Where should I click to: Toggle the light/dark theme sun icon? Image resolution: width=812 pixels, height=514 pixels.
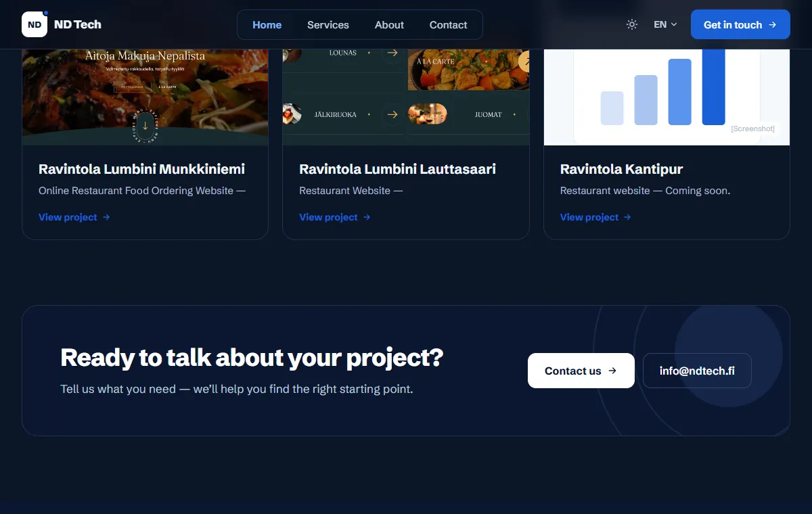tap(632, 24)
